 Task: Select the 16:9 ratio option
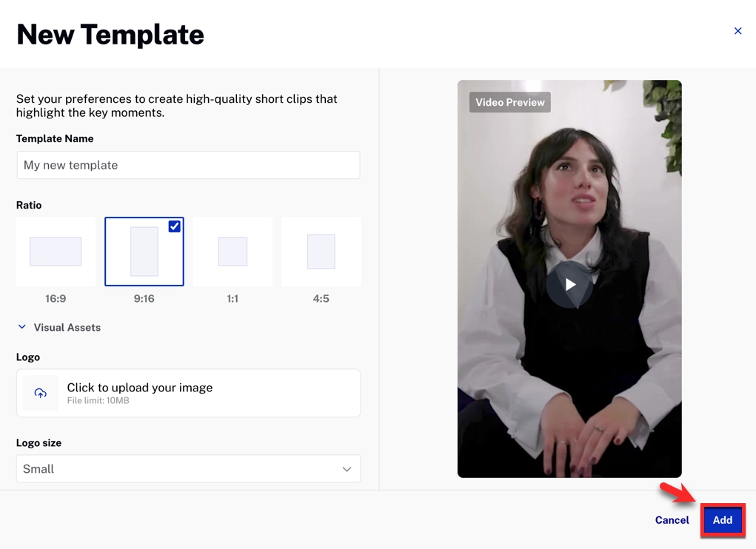point(56,252)
